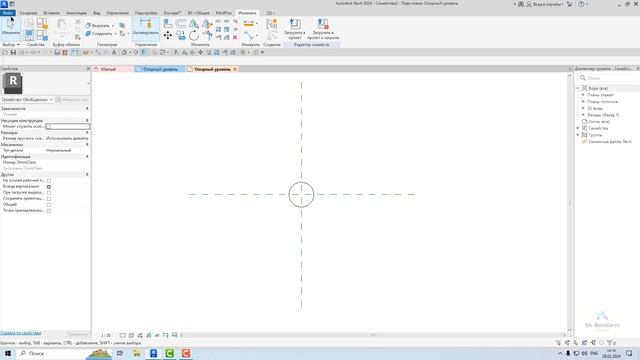Expand the 'Семейства' tree node
Viewport: 640px width, 360px height.
pyautogui.click(x=578, y=128)
